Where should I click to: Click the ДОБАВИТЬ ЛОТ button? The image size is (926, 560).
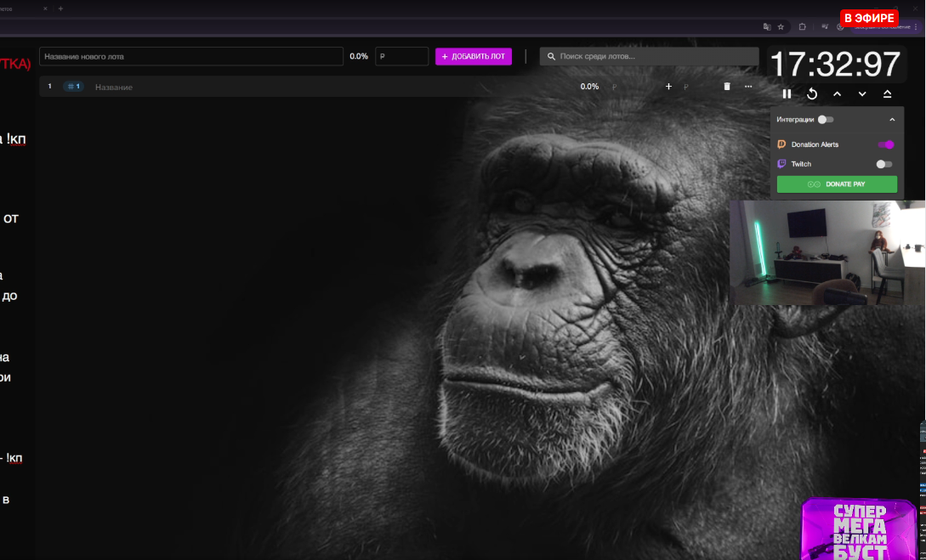[x=474, y=57]
